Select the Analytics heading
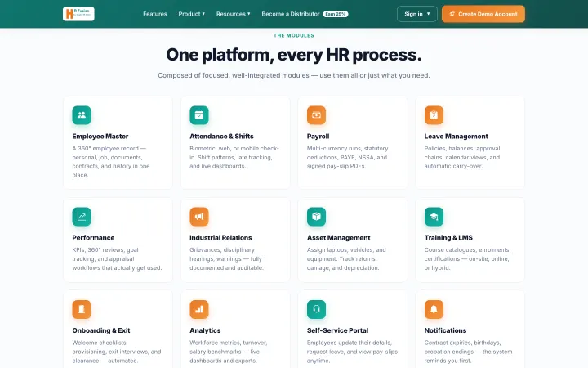Image resolution: width=588 pixels, height=368 pixels. coord(205,330)
